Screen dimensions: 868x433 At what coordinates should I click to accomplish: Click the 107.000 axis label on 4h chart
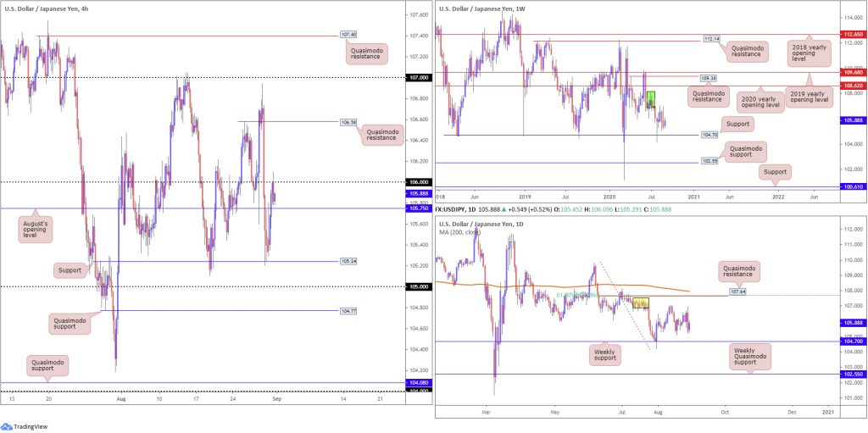418,78
